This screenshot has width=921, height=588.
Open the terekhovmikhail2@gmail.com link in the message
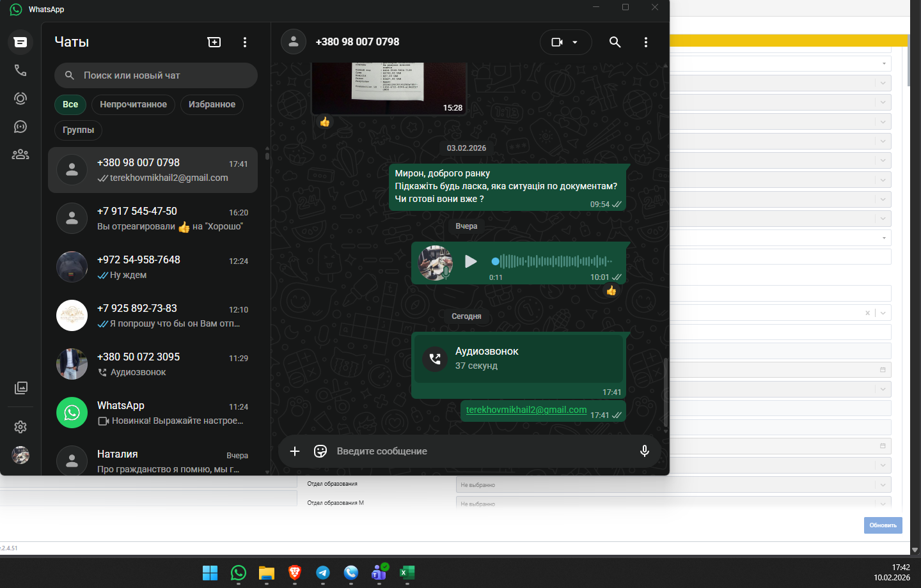[x=526, y=410]
